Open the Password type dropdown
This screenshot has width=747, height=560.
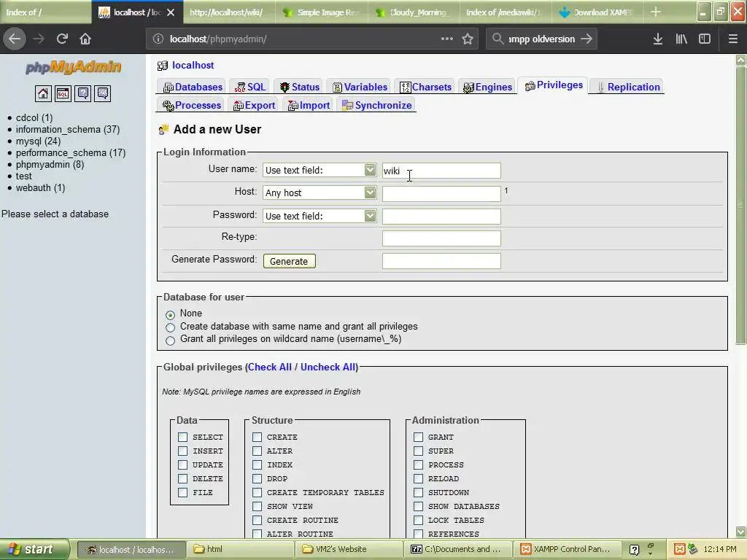[x=320, y=216]
